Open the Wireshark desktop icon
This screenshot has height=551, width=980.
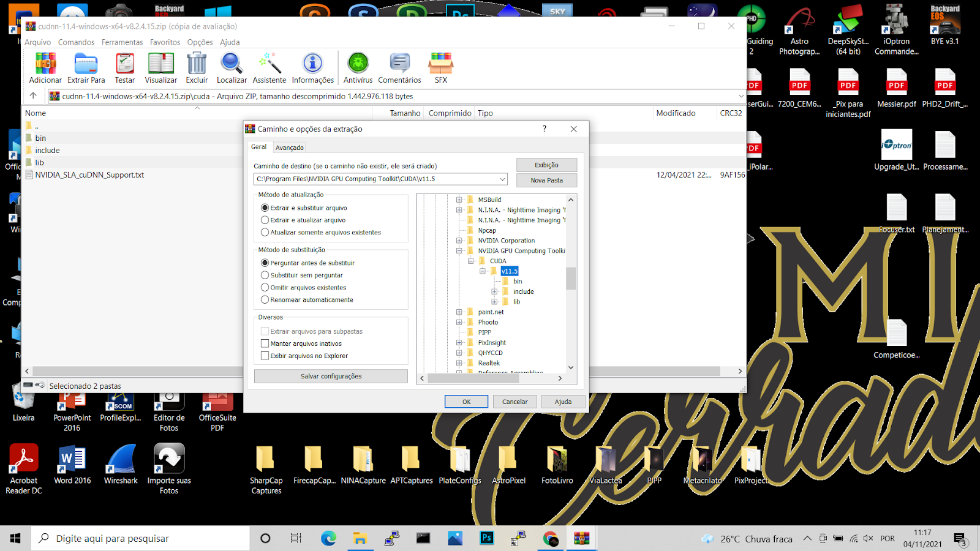(x=121, y=464)
